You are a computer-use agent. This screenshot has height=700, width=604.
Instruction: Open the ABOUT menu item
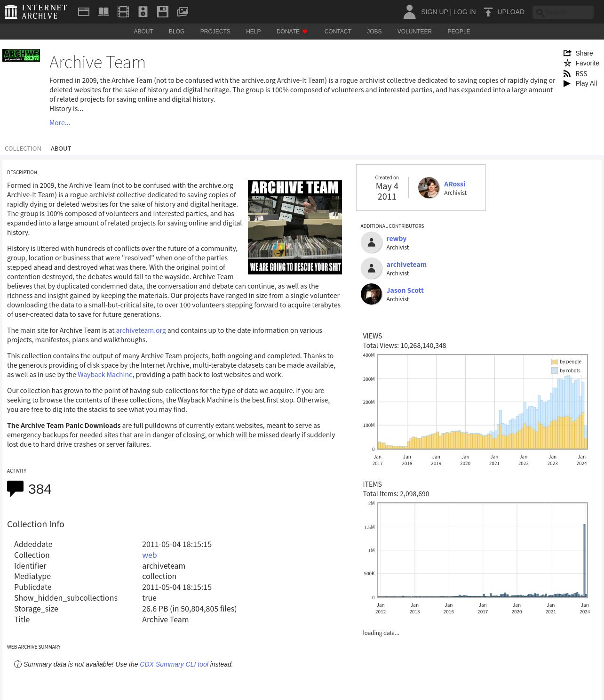click(143, 32)
